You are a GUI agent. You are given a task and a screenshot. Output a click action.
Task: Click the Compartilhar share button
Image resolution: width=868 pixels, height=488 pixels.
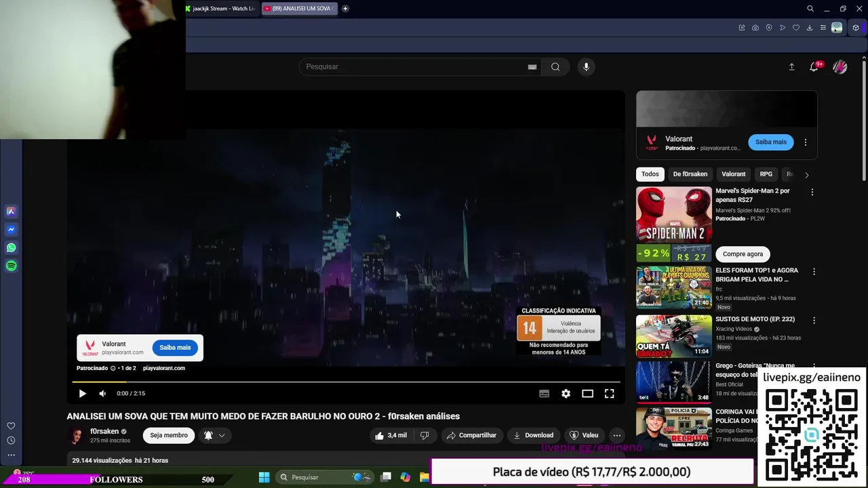(x=471, y=435)
